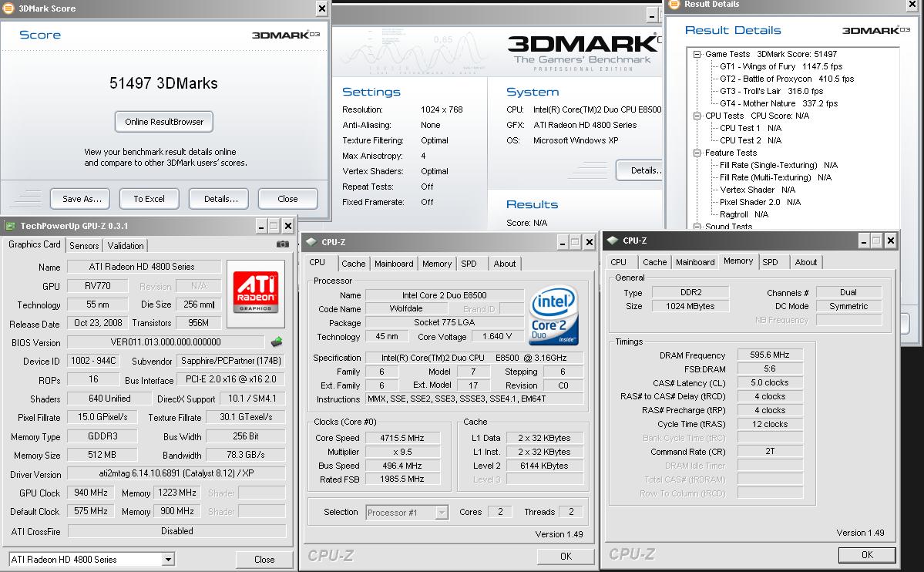Click the Result Details window title icon
Image resolution: width=924 pixels, height=572 pixels.
click(x=675, y=4)
